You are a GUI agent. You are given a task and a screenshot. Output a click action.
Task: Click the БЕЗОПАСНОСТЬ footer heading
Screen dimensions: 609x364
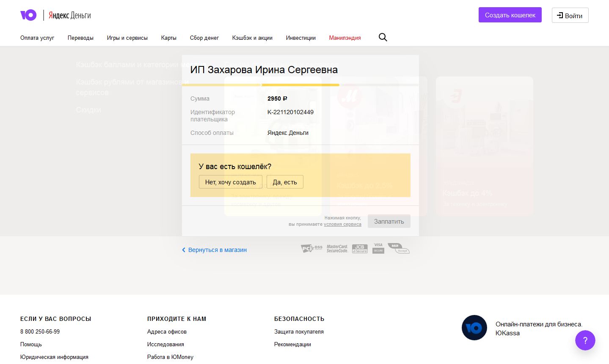click(299, 319)
